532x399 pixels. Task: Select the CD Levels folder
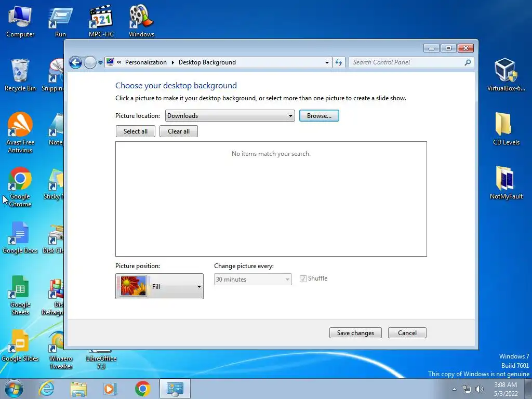click(506, 129)
